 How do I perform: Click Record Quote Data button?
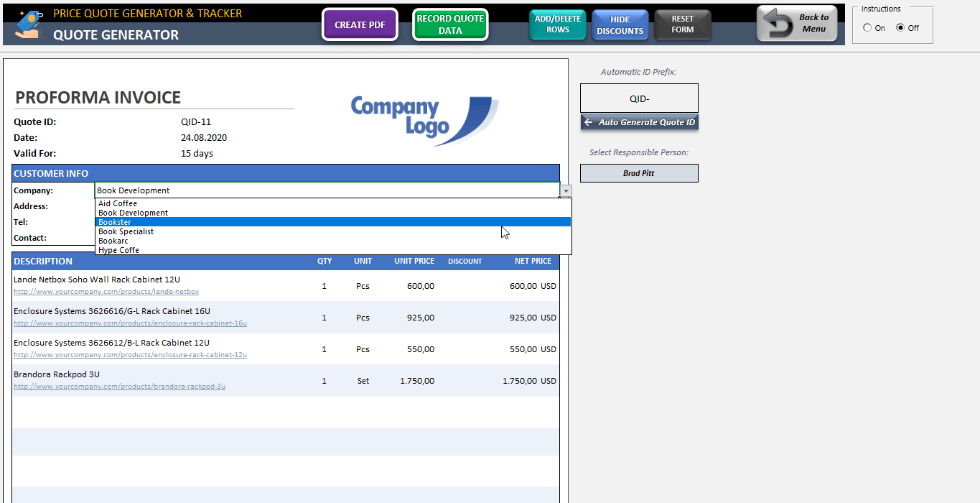click(450, 24)
